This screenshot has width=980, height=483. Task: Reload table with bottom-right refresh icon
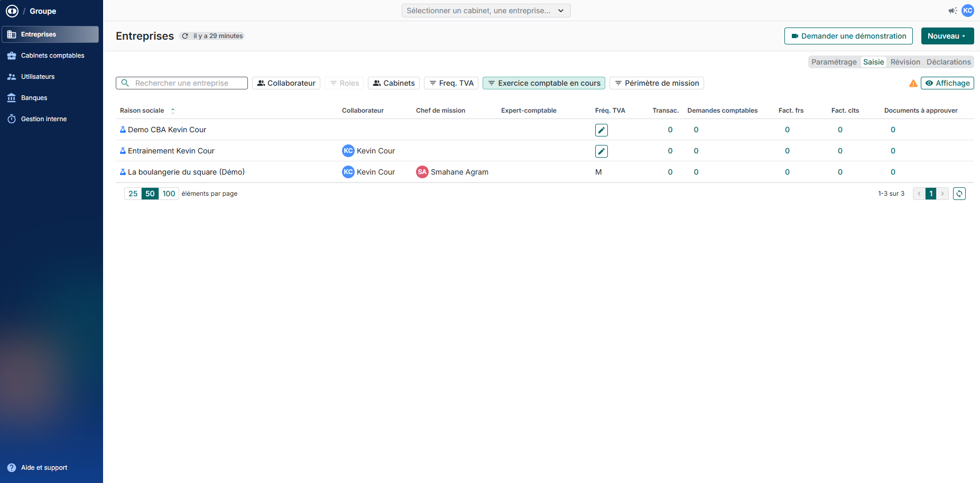pyautogui.click(x=959, y=194)
